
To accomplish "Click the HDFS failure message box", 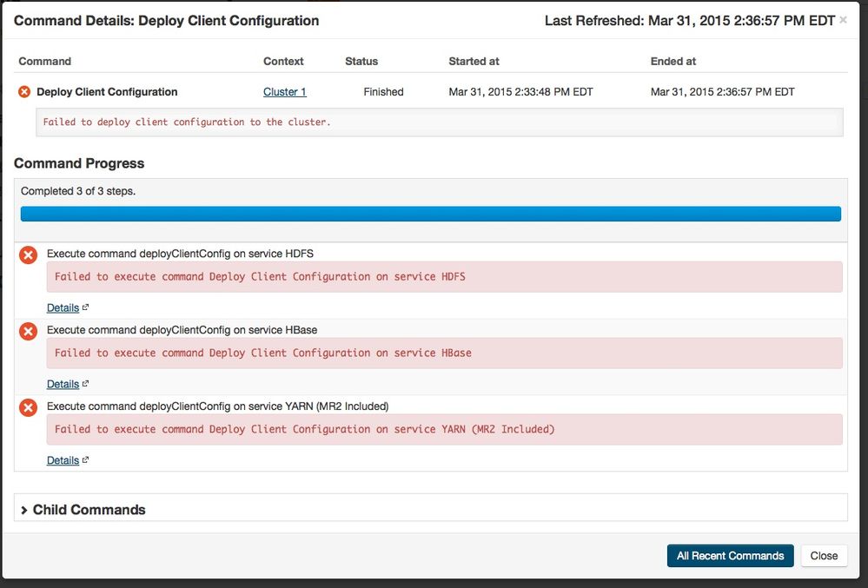I will pyautogui.click(x=445, y=276).
